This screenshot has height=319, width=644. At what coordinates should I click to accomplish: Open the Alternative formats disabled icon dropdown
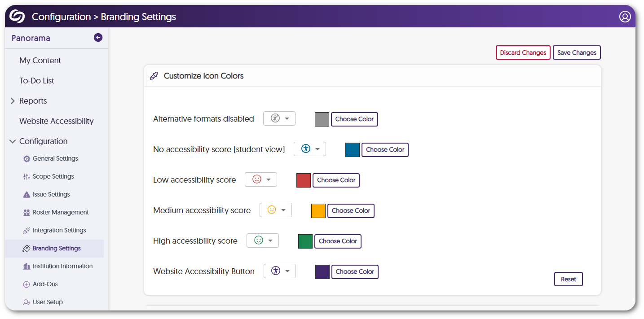coord(279,118)
